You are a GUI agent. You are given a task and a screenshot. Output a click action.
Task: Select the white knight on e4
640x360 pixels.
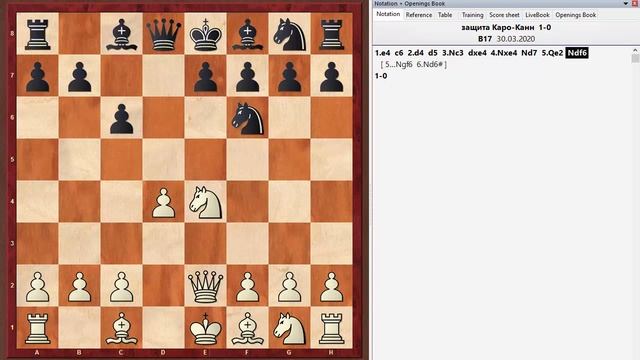[205, 202]
